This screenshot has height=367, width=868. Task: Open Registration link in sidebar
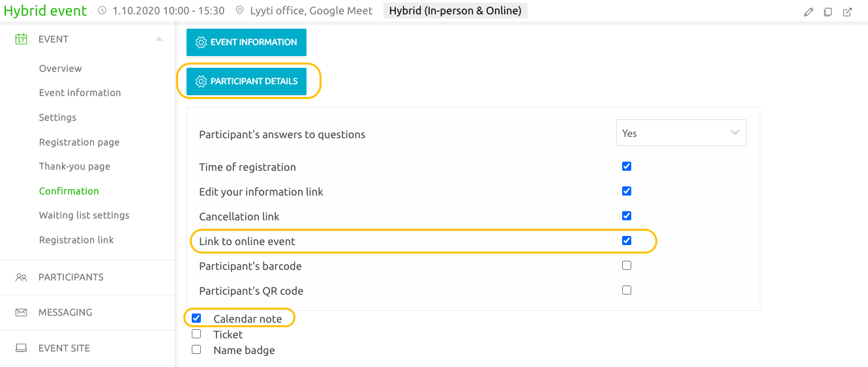76,240
